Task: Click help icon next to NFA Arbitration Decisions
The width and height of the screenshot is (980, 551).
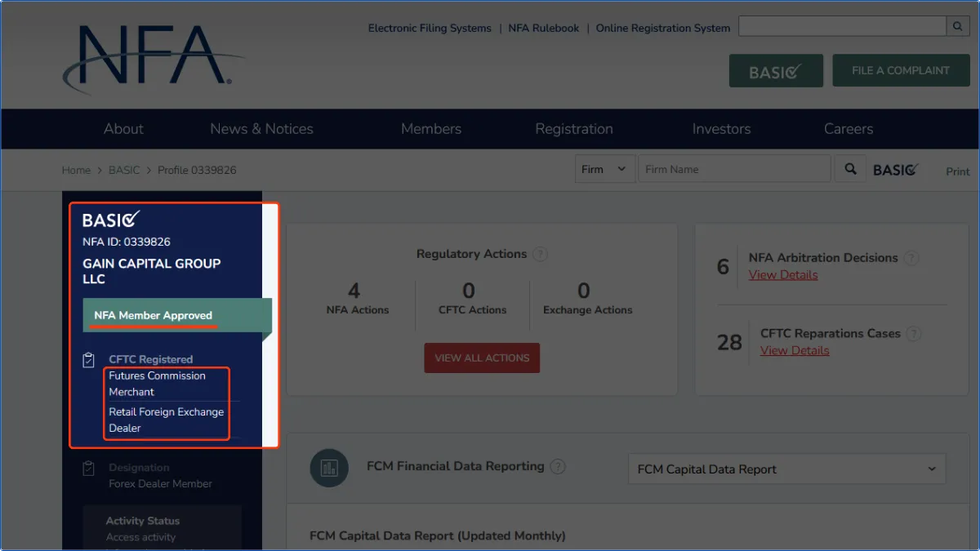Action: tap(911, 258)
